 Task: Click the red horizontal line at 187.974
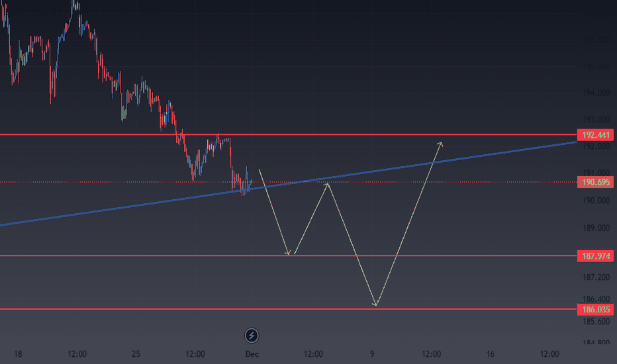[x=288, y=255]
